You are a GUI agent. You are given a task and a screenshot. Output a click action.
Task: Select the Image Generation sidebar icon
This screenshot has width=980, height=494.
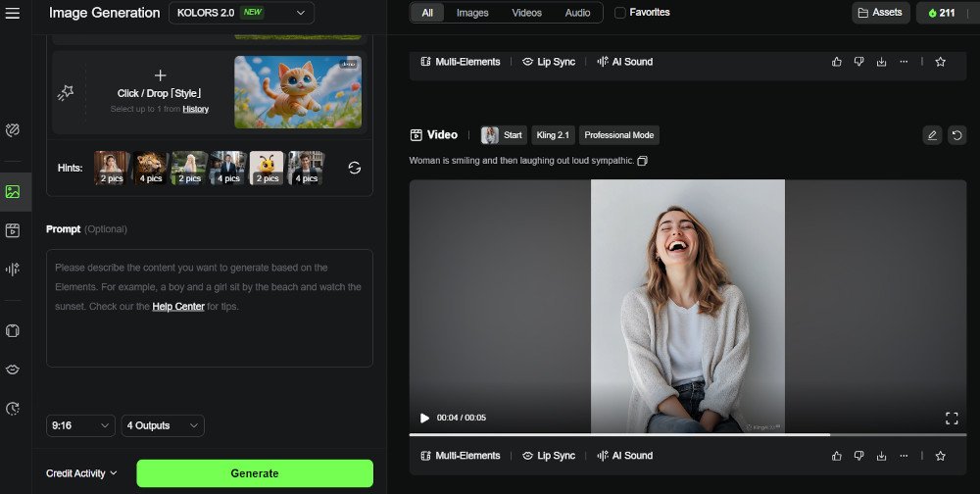[x=13, y=192]
